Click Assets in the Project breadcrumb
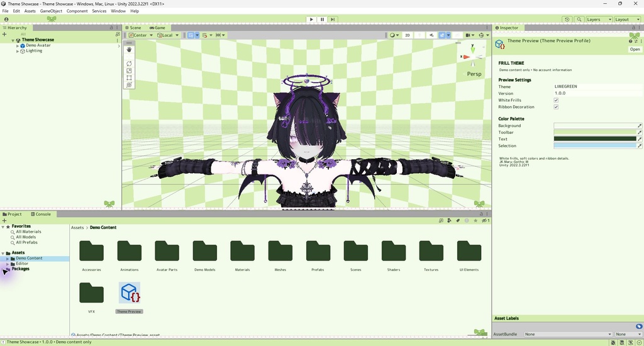The image size is (644, 346). [x=77, y=228]
